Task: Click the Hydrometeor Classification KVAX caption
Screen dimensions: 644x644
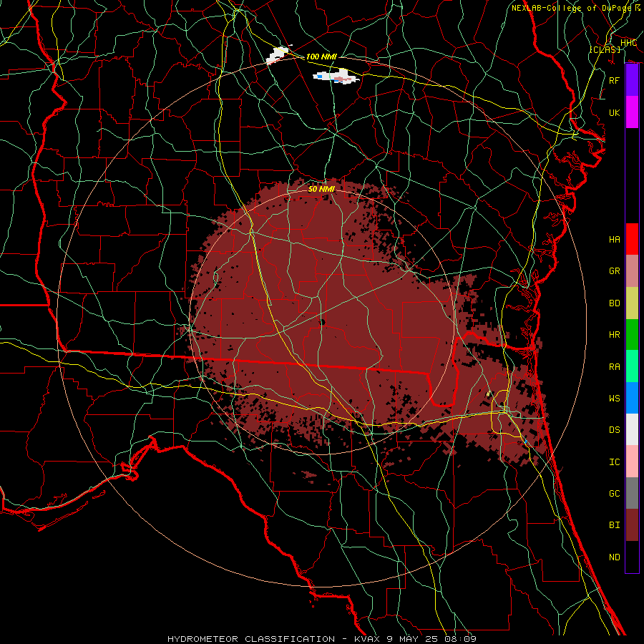Action: click(x=322, y=639)
